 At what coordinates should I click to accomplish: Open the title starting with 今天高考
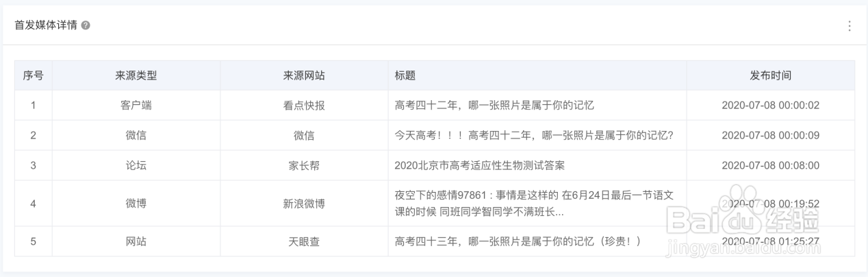(534, 135)
